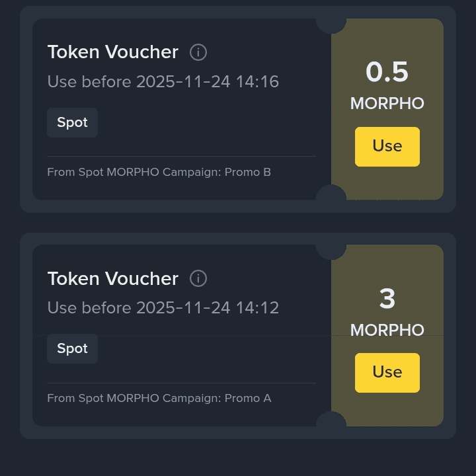Screen dimensions: 476x476
Task: Click the 3 voucher amount
Action: click(x=387, y=299)
